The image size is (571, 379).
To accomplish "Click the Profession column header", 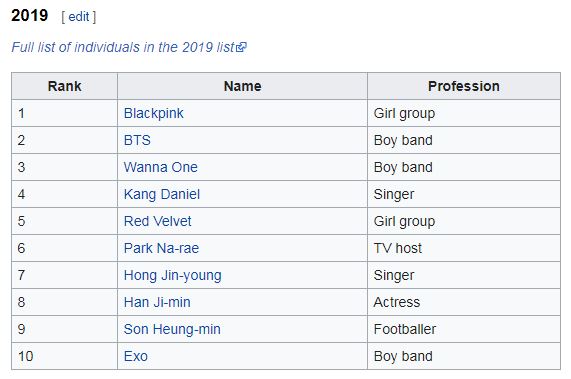I will pyautogui.click(x=464, y=86).
